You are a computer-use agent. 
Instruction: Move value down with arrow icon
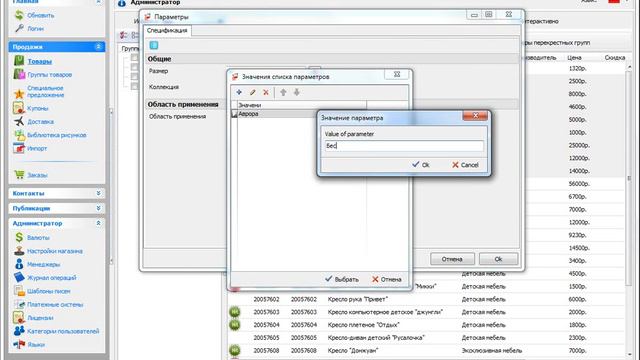297,92
